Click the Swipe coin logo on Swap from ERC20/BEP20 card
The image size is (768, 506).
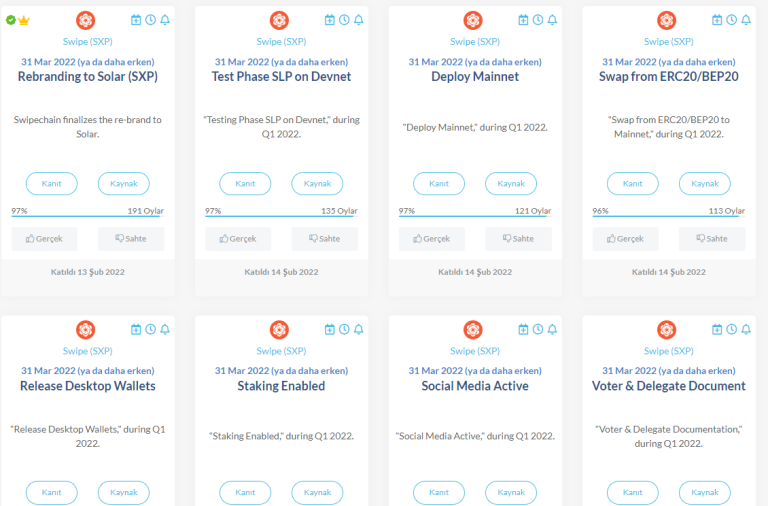(x=668, y=20)
